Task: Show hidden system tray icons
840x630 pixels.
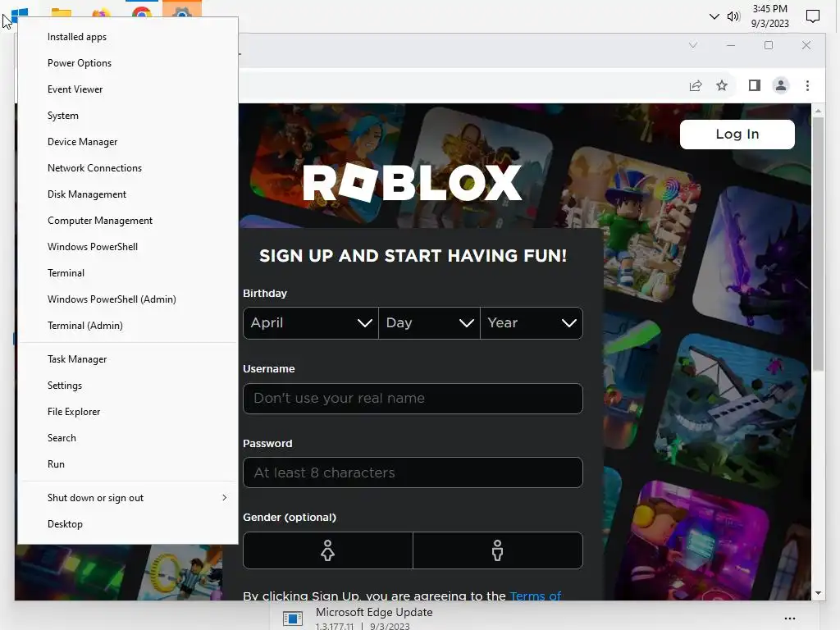Action: tap(714, 16)
